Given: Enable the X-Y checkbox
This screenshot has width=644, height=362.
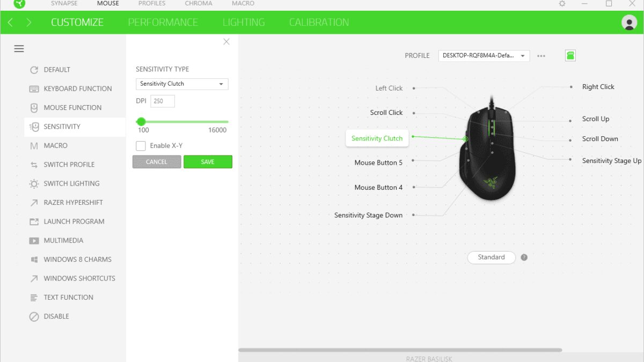Looking at the screenshot, I should point(141,146).
